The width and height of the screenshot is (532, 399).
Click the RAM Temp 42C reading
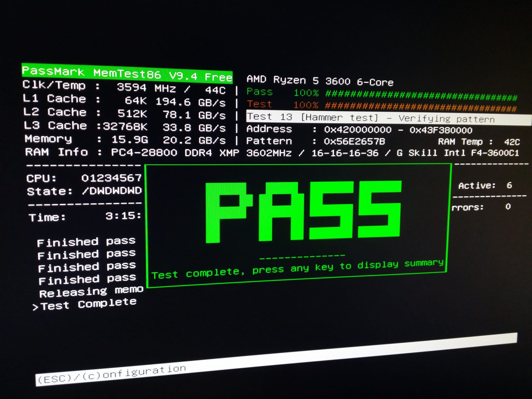click(x=479, y=142)
